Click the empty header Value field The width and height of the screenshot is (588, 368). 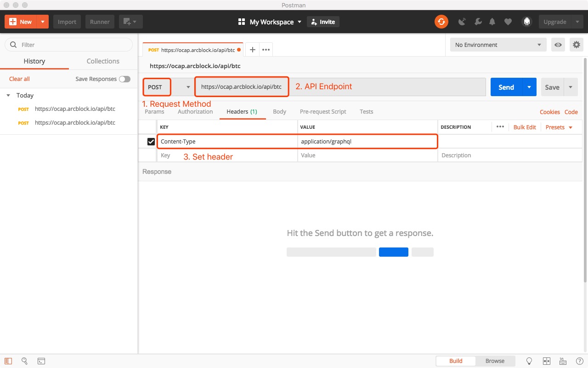pos(367,155)
